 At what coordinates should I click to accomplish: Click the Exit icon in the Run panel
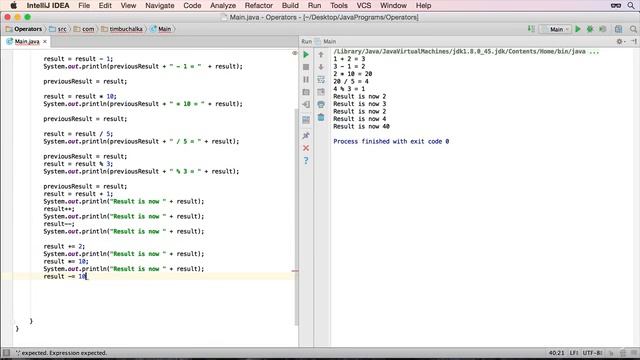point(306,104)
